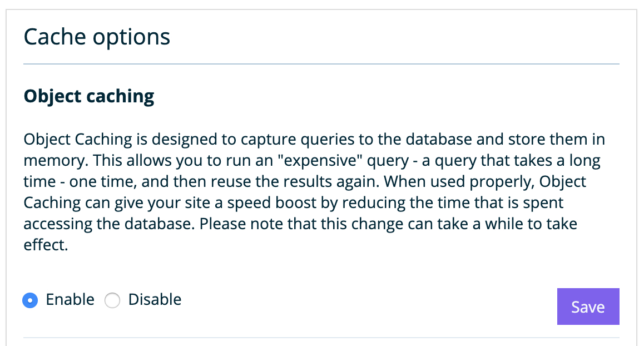Click the word "effect." ending the description
Viewport: 644px width, 346px height.
pyautogui.click(x=46, y=245)
